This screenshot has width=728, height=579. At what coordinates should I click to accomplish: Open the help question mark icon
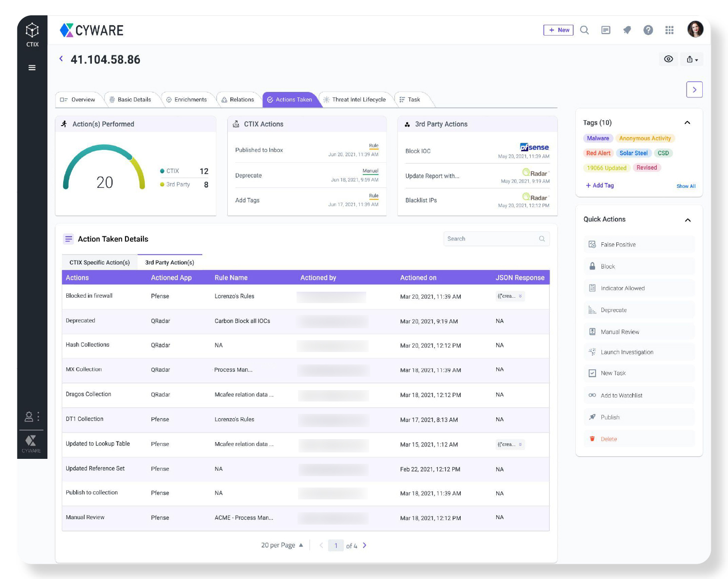point(648,30)
